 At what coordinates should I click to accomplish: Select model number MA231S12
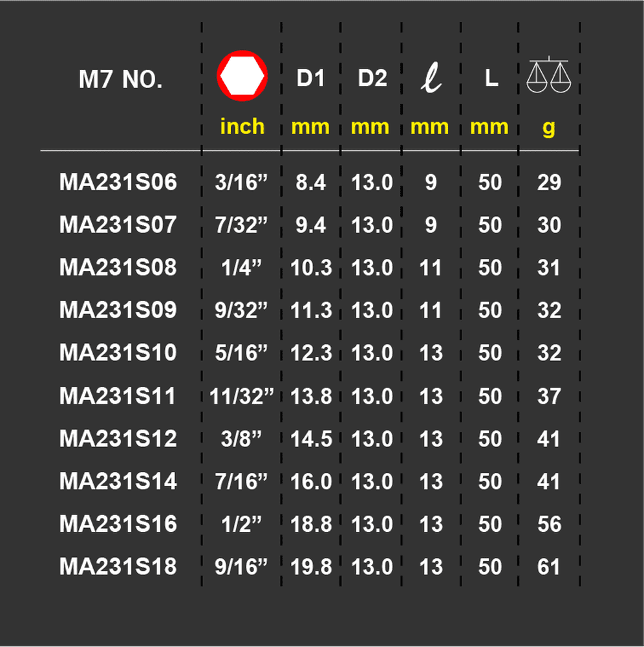tap(118, 438)
